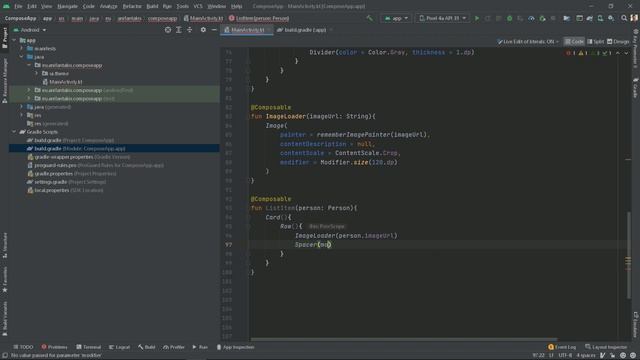Open the Terminal tool window button
The height and width of the screenshot is (360, 640).
tap(89, 347)
